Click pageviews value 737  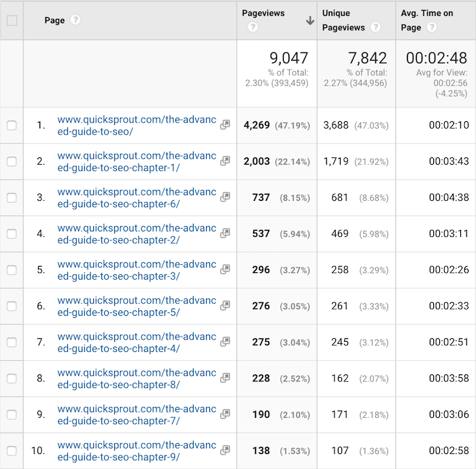click(261, 197)
